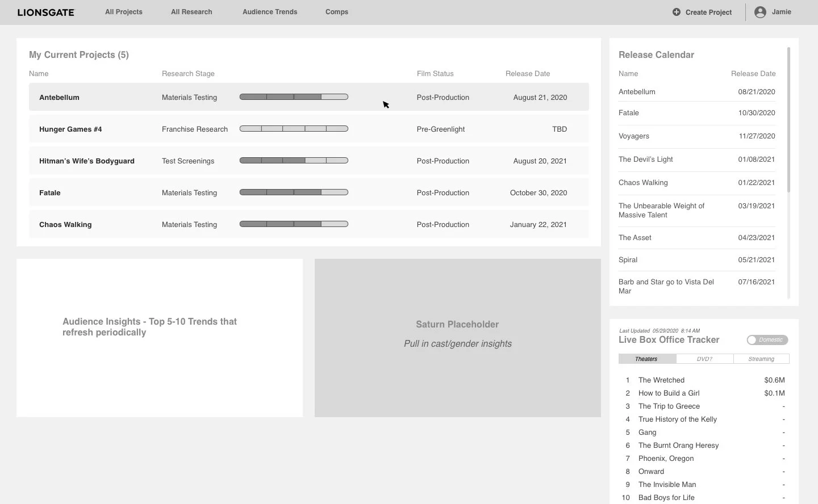Switch to the Theaters tab
This screenshot has width=818, height=504.
point(647,359)
